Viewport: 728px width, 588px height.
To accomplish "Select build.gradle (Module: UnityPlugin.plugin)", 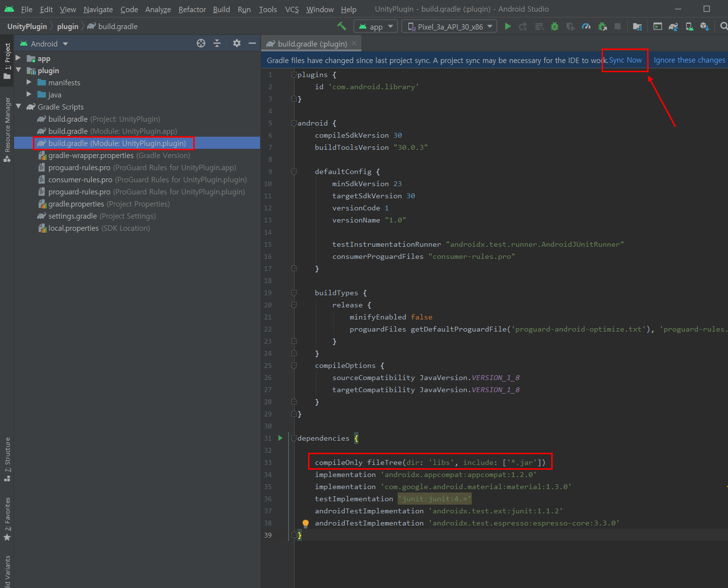I will click(x=117, y=143).
